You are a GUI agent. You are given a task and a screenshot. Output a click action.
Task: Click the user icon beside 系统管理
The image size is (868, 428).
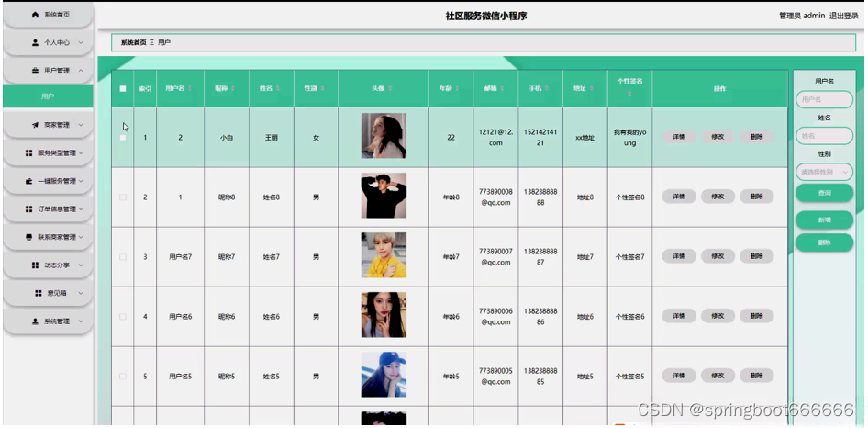(36, 321)
